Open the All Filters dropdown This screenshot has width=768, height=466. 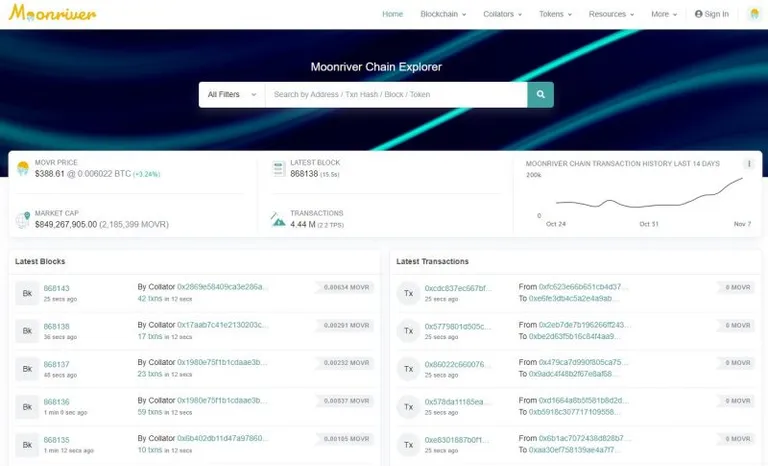click(x=232, y=95)
